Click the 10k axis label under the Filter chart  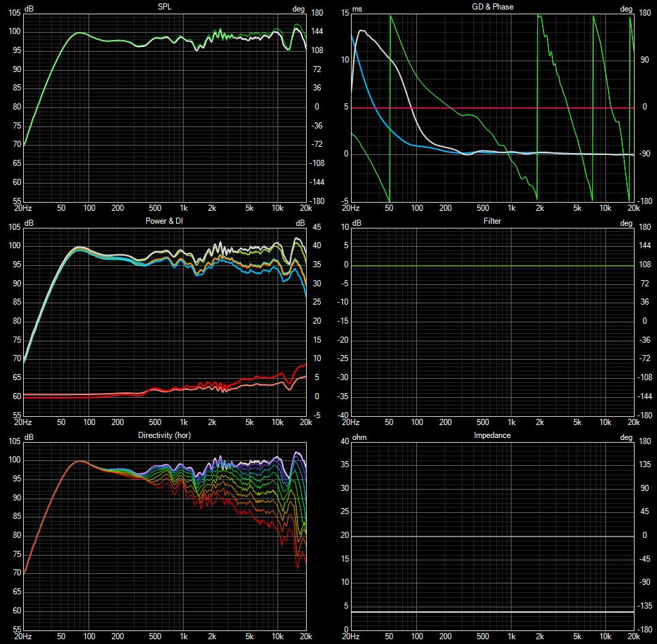[605, 422]
